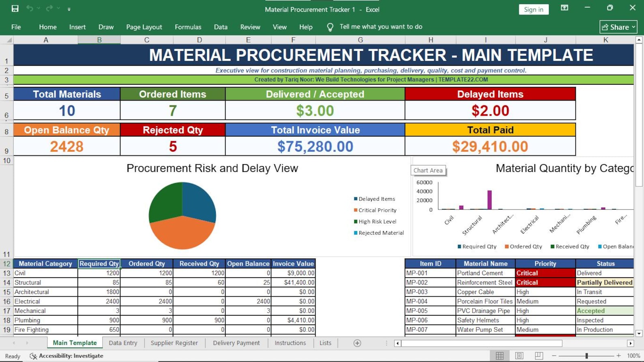Screen dimensions: 644x362
Task: Click the Redo arrow icon
Action: coord(49,9)
